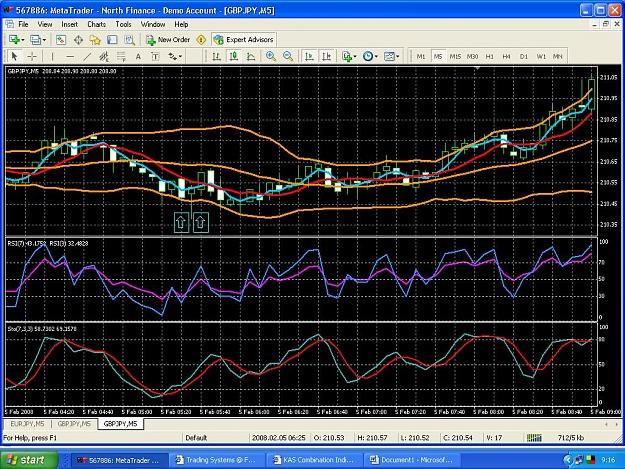Show the Terminal panel icon
The height and width of the screenshot is (469, 625).
tap(112, 39)
